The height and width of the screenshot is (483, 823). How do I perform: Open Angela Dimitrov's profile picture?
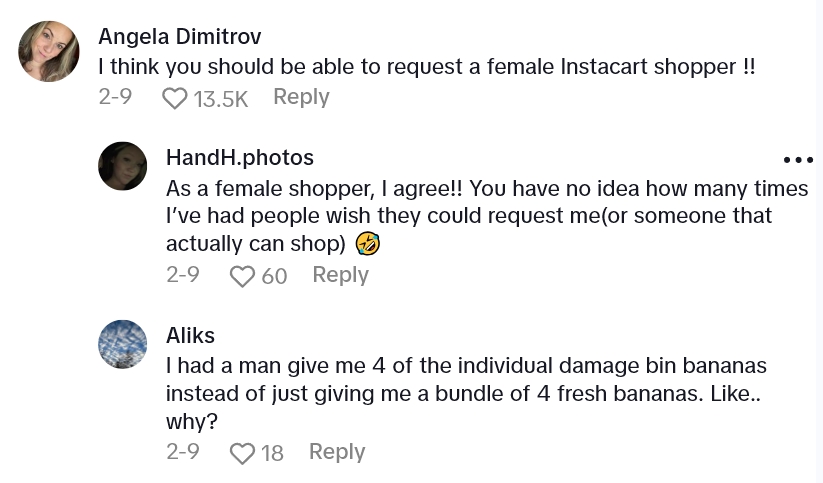pos(48,51)
